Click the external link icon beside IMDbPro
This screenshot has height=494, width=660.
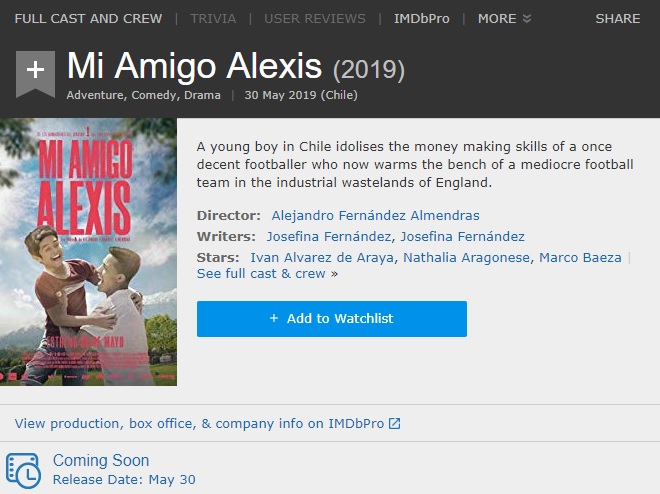click(x=395, y=424)
